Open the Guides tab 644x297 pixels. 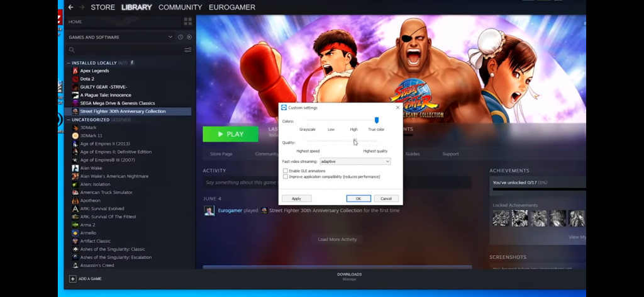(x=413, y=154)
